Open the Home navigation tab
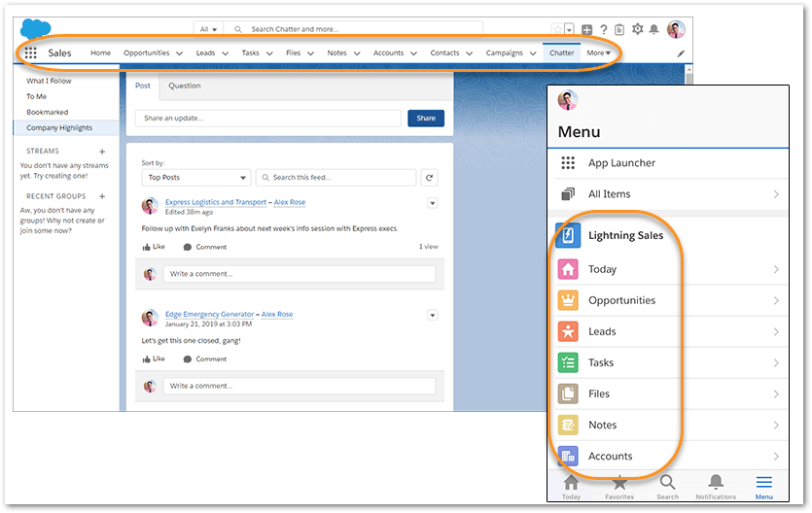Viewport: 812px width, 513px height. [x=100, y=52]
